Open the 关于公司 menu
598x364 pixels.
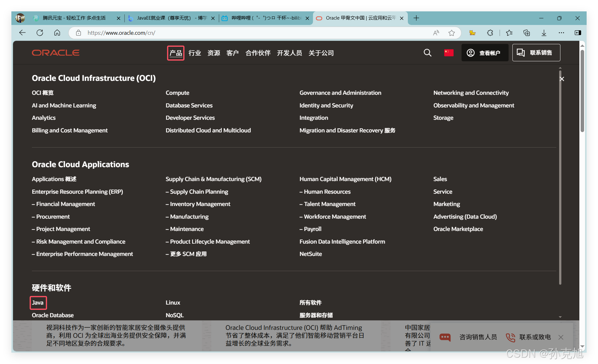pyautogui.click(x=321, y=53)
